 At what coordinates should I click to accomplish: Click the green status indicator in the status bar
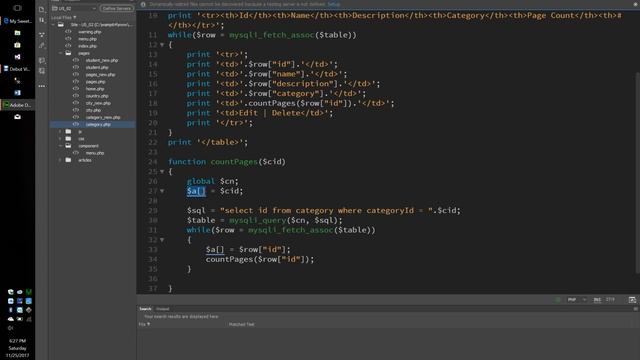[x=558, y=300]
